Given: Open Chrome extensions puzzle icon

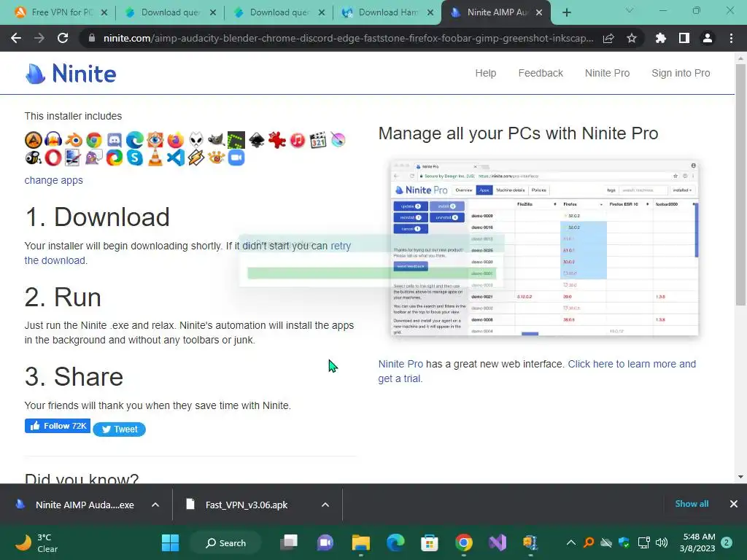Looking at the screenshot, I should click(661, 38).
